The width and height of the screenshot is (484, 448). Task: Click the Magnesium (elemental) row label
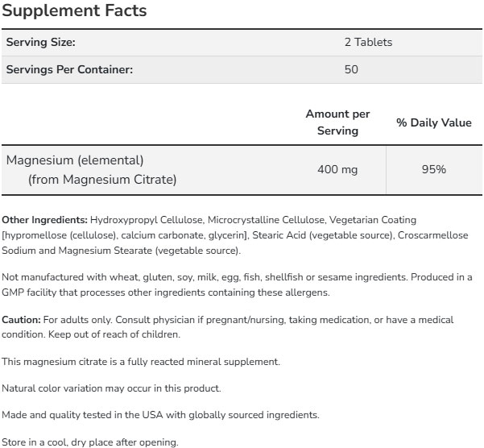[75, 160]
